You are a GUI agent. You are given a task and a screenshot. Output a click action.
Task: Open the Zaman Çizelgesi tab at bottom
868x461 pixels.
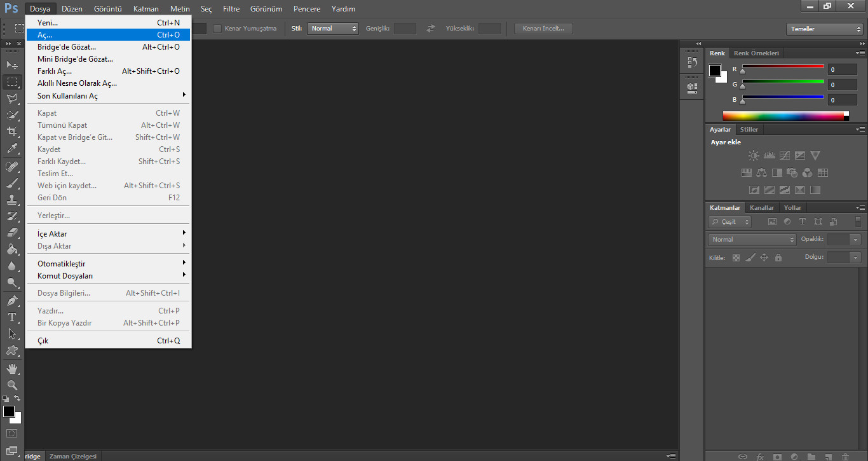click(73, 456)
